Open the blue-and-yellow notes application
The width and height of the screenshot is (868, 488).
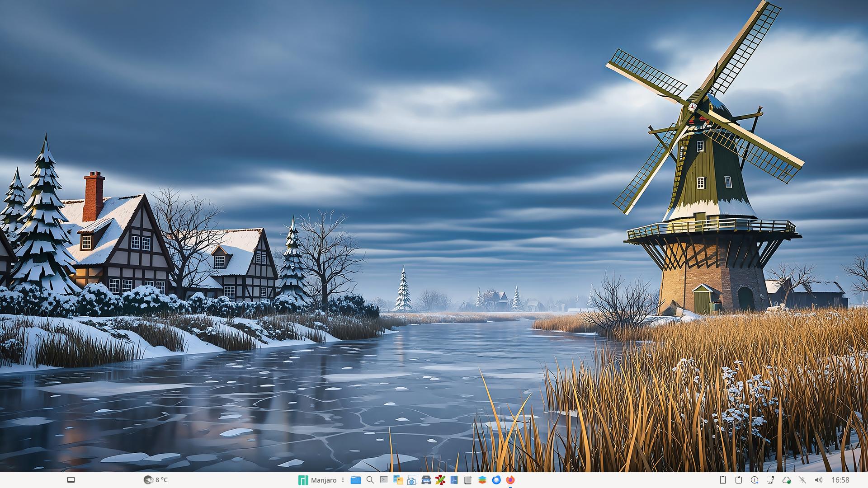[x=398, y=480]
